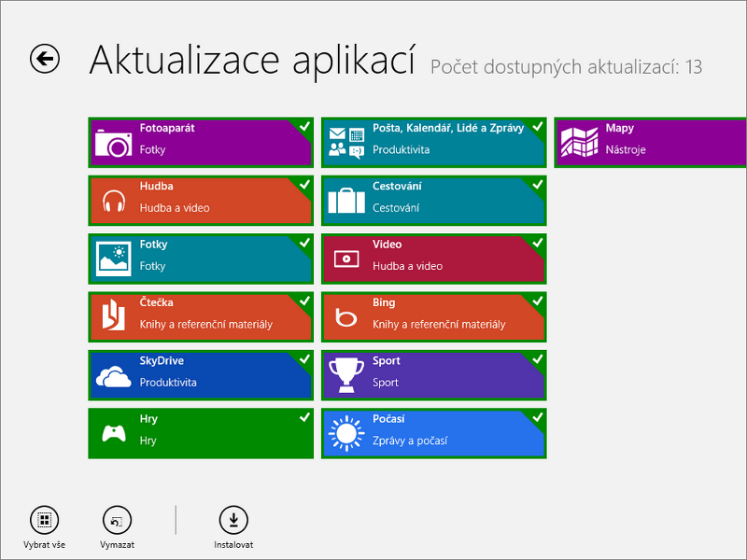Uncheck the Fotky tile checkmark
The width and height of the screenshot is (747, 560).
click(x=303, y=243)
